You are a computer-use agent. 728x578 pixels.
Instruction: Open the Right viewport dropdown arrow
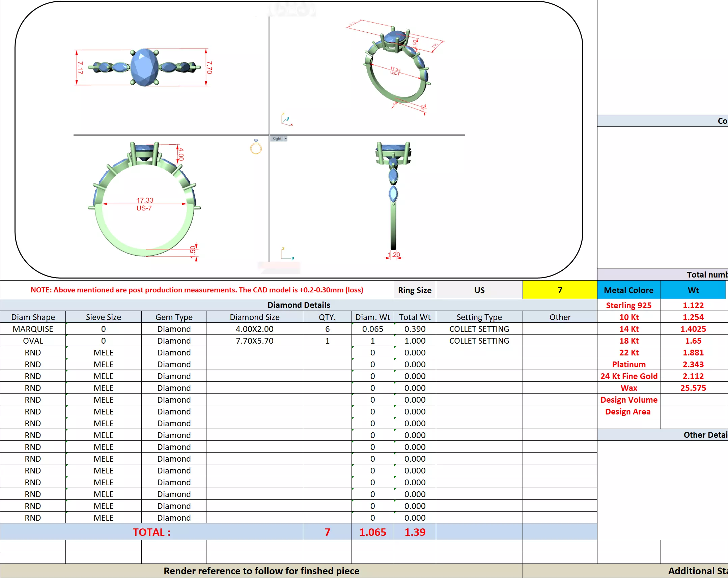(285, 139)
